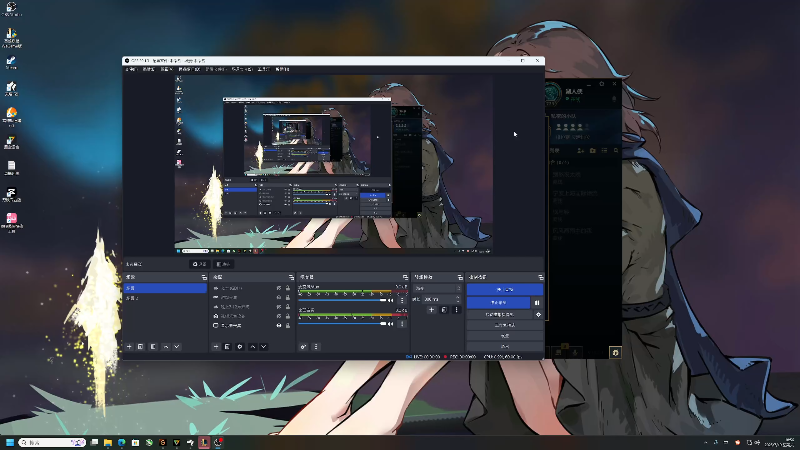The image size is (800, 450).
Task: Click the virtual camera button in Controls
Action: pos(499,315)
